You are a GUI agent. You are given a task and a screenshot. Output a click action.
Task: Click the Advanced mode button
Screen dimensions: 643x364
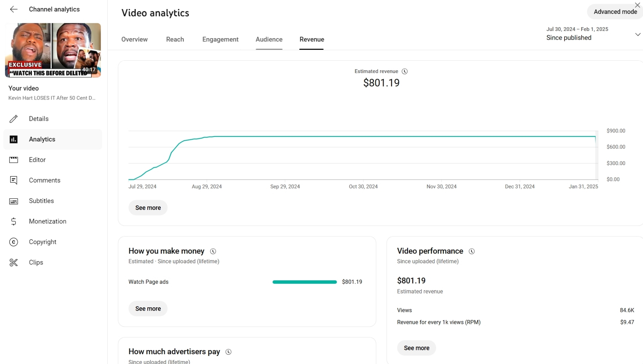click(x=615, y=12)
